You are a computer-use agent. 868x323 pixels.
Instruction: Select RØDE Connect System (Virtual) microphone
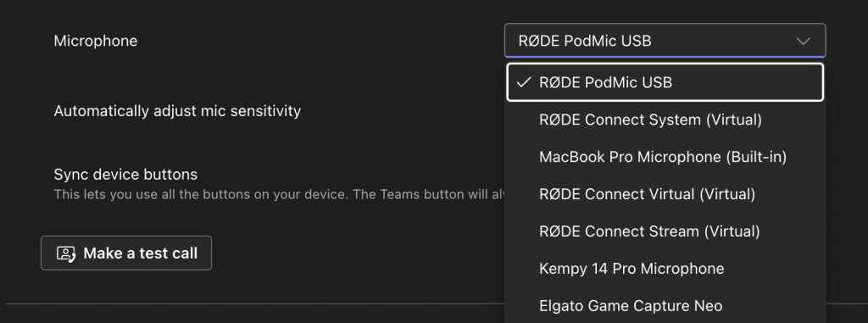(x=665, y=120)
